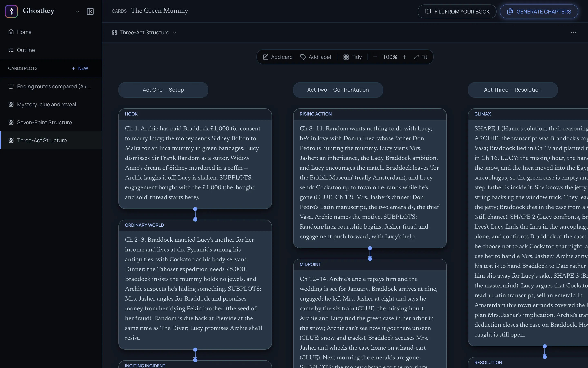Click the MIDPOINT card header
Screen dimensions: 588x368
point(370,265)
